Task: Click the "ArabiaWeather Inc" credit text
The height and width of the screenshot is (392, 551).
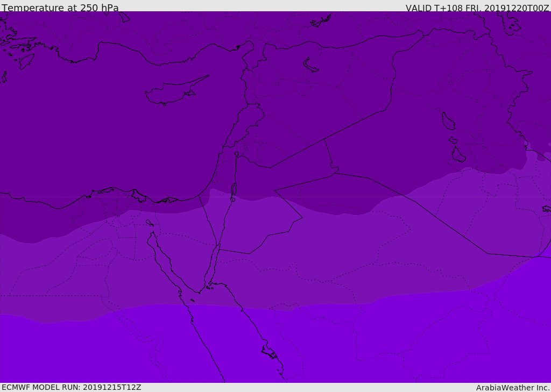Action: click(513, 388)
